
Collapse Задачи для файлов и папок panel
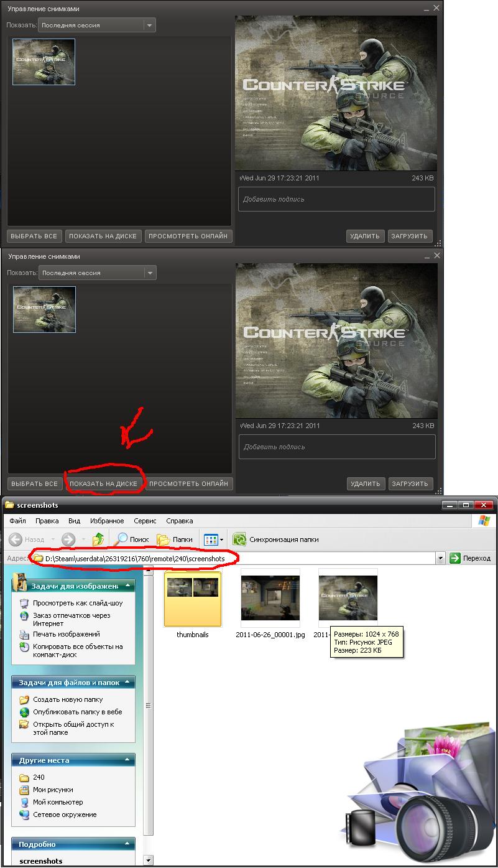pos(129,683)
